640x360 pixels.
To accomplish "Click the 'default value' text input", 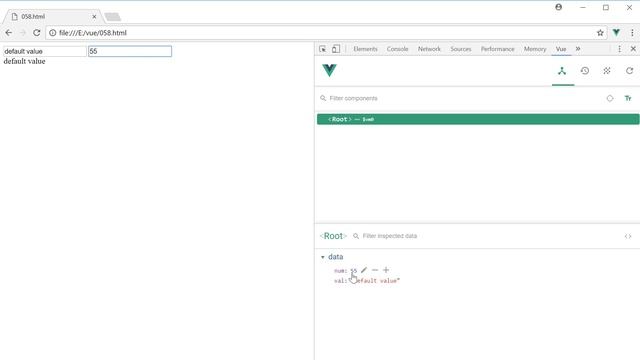I will coord(44,51).
